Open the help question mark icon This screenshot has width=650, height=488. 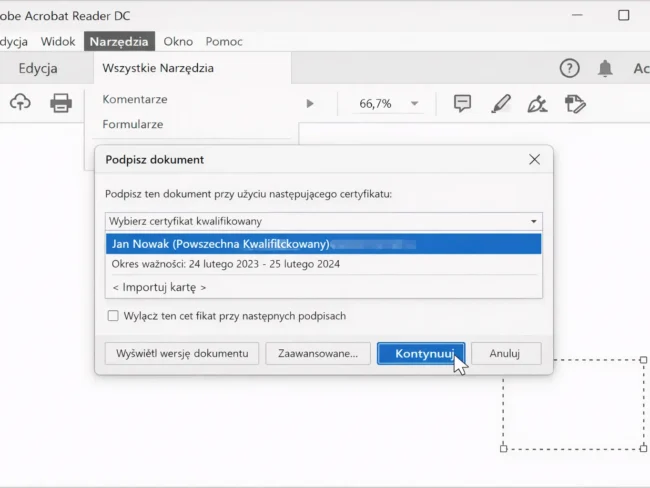(570, 68)
